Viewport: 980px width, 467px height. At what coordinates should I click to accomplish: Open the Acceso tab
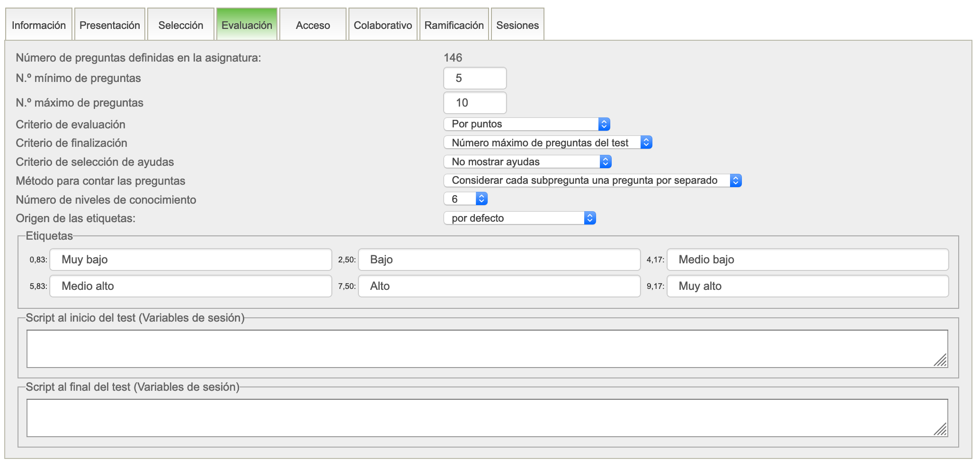coord(312,25)
